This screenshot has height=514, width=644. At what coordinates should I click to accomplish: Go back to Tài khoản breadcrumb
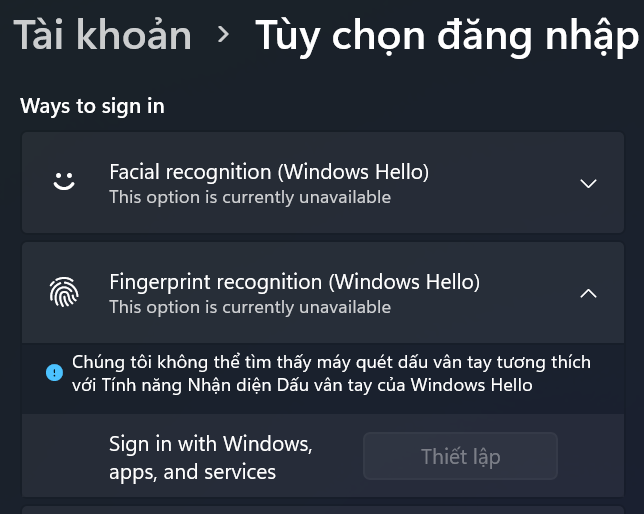click(x=103, y=35)
